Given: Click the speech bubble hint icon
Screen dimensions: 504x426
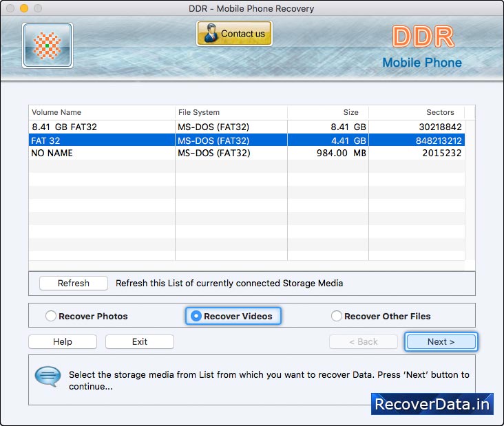Looking at the screenshot, I should (48, 376).
